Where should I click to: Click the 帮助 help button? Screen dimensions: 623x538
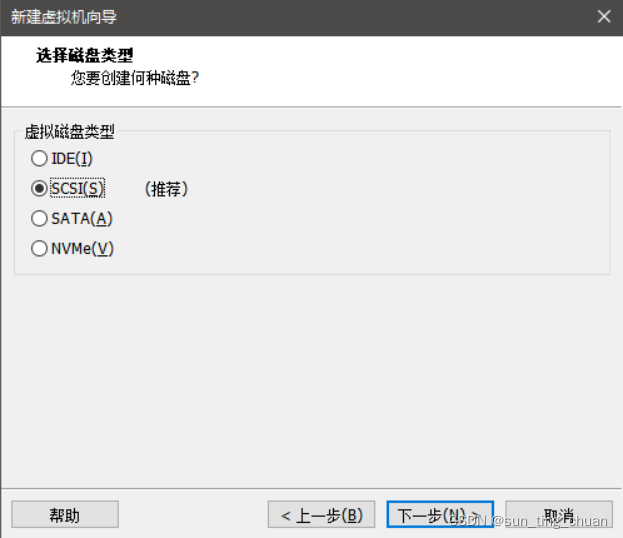tap(65, 515)
